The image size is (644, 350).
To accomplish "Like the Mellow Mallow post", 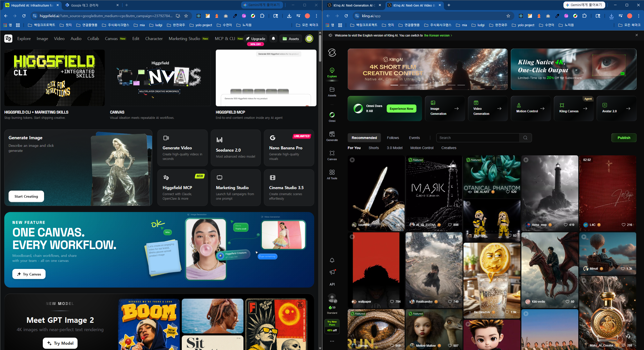I will coord(450,346).
